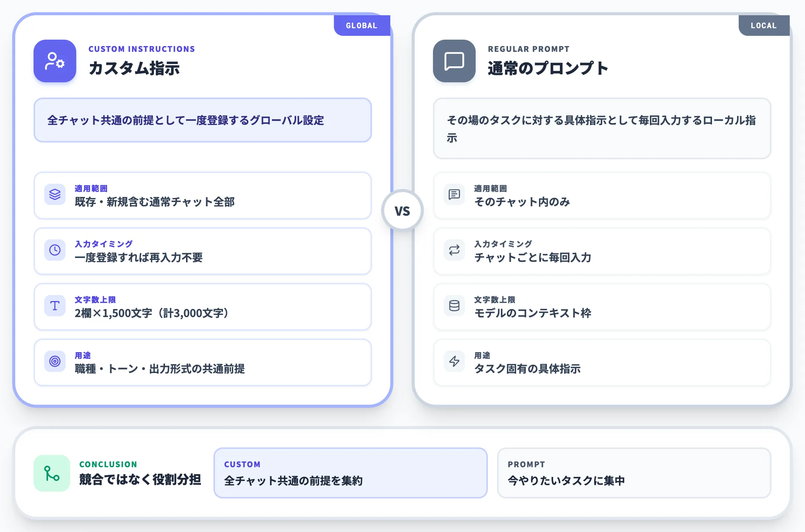Click the LOCAL badge

click(764, 26)
